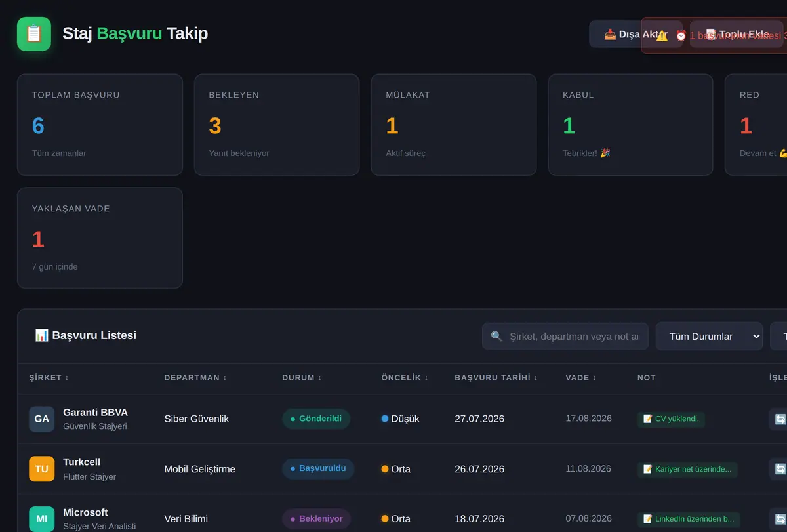
Task: Sort the table by the Departman column
Action: coord(195,378)
